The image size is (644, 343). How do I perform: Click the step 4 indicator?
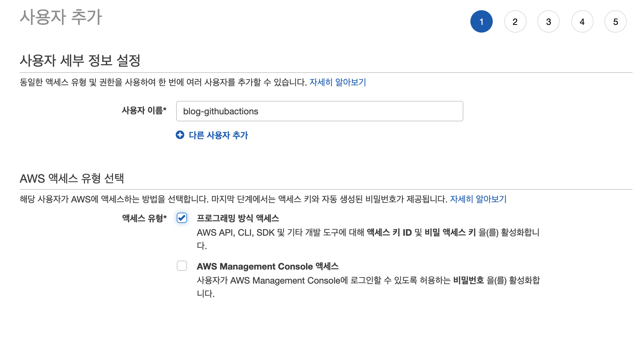click(582, 22)
